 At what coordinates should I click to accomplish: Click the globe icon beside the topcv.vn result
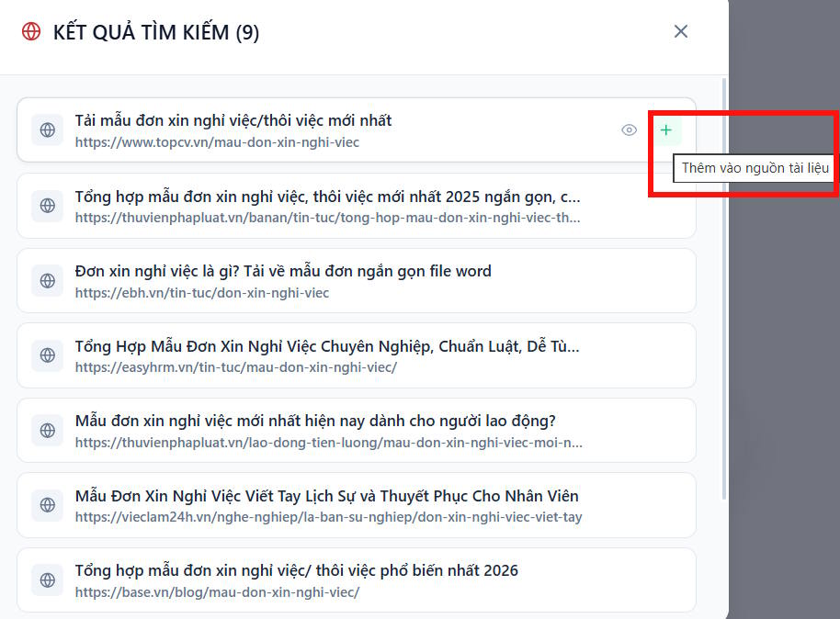tap(47, 129)
